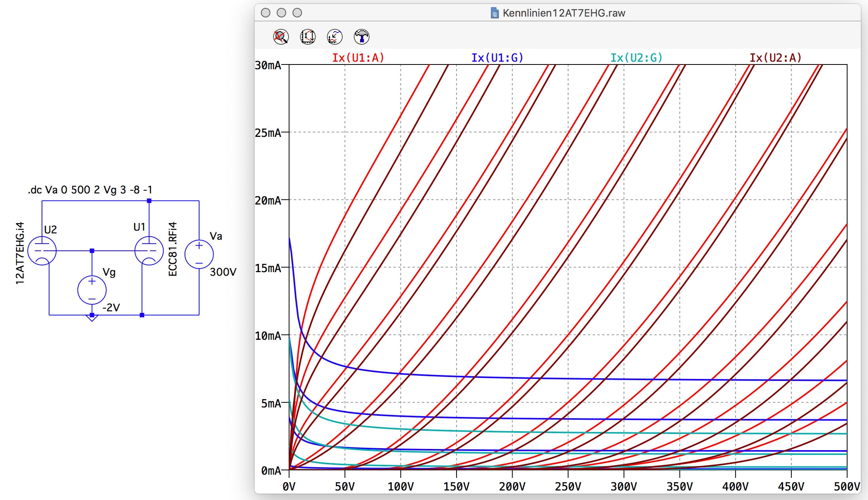Click the 0mA vertical axis label
Image resolution: width=868 pixels, height=500 pixels.
pos(271,471)
